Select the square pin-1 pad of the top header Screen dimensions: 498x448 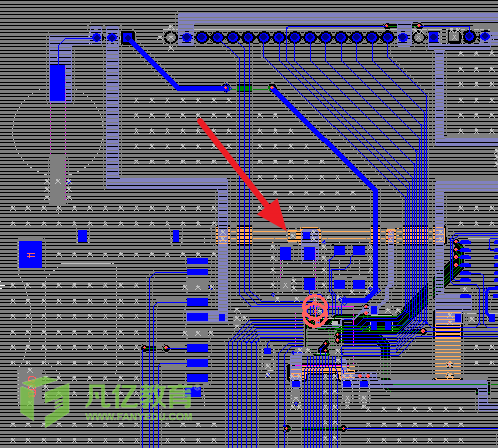click(128, 37)
